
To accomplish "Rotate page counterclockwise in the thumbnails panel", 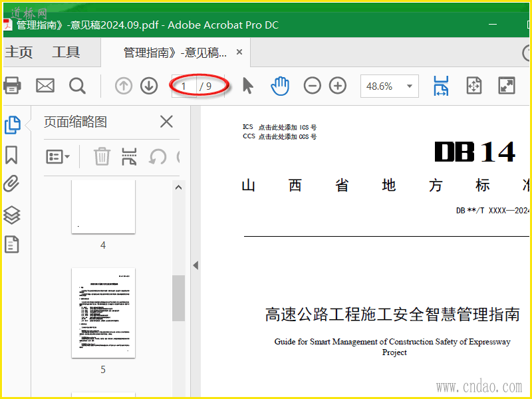I will (158, 157).
